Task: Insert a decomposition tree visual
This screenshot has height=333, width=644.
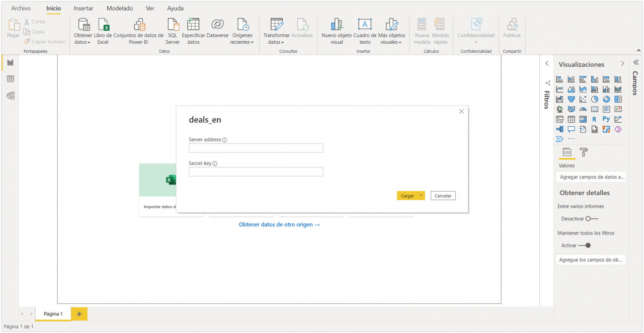Action: [559, 129]
